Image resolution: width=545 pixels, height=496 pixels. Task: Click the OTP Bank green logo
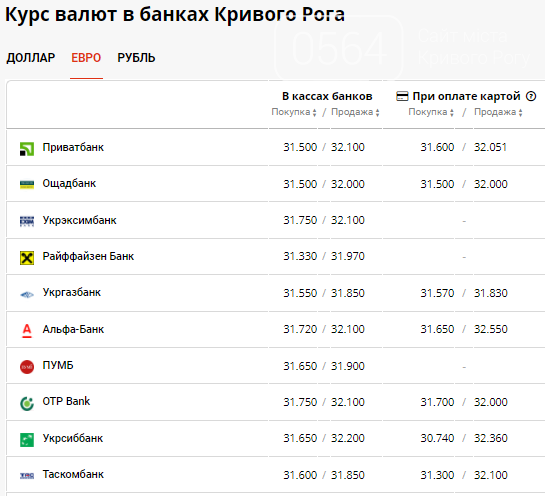pyautogui.click(x=27, y=404)
